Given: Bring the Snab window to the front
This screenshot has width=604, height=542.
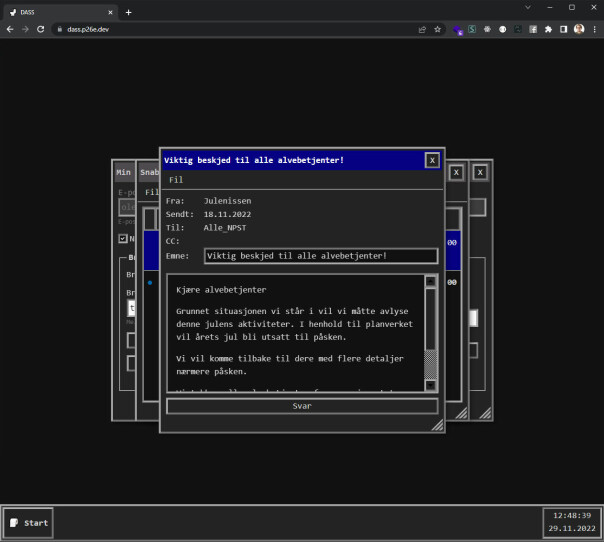Looking at the screenshot, I should [x=149, y=173].
